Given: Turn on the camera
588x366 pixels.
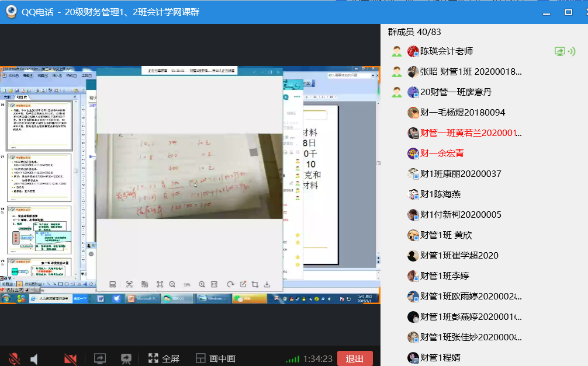Looking at the screenshot, I should (71, 358).
